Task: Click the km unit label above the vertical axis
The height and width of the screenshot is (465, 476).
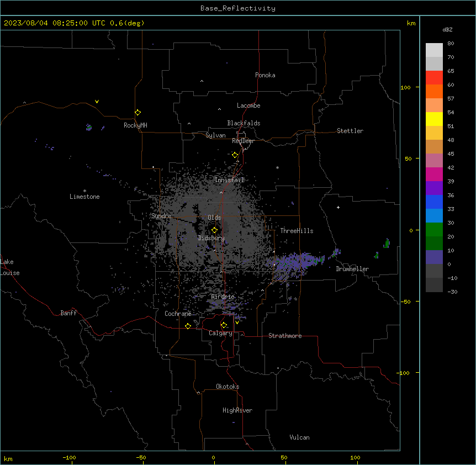Action: 411,23
